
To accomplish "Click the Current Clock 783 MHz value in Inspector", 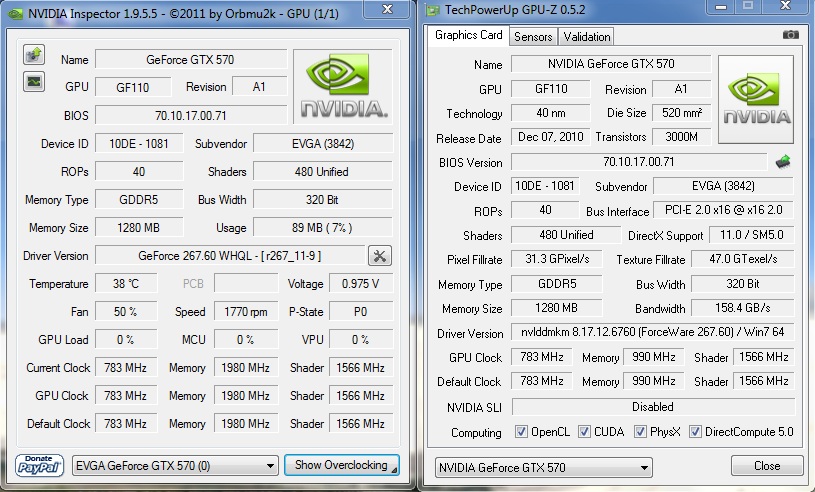I will point(126,368).
